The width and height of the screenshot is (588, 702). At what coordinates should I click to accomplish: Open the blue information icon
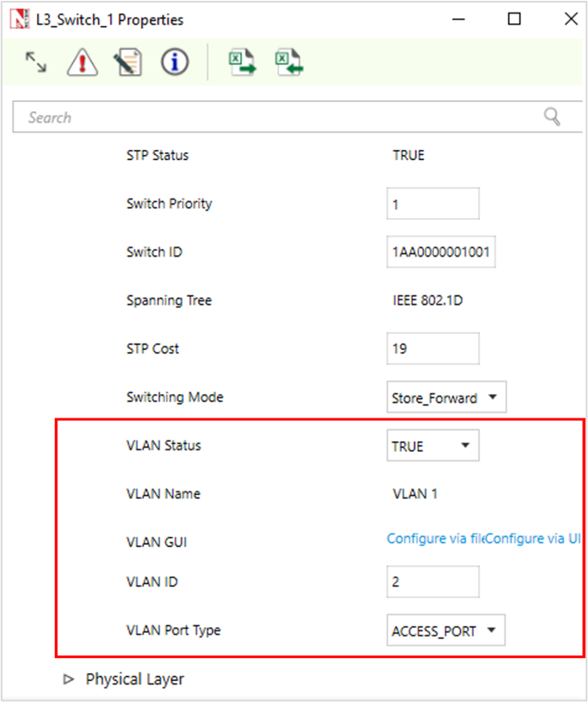pyautogui.click(x=175, y=62)
